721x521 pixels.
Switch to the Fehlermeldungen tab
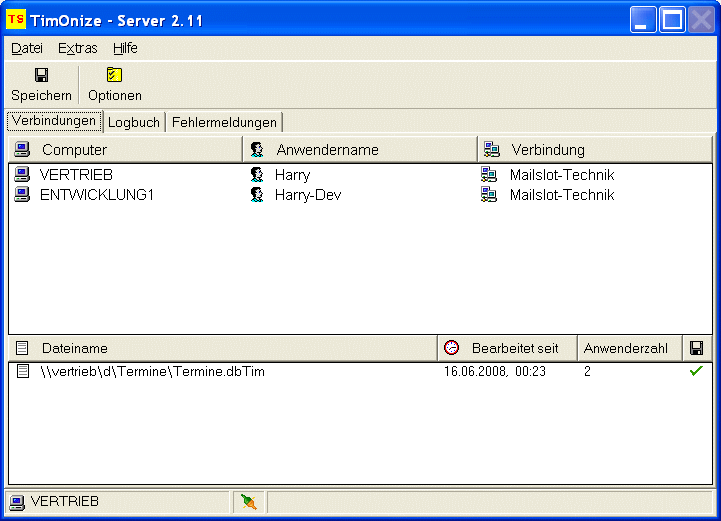(x=224, y=122)
